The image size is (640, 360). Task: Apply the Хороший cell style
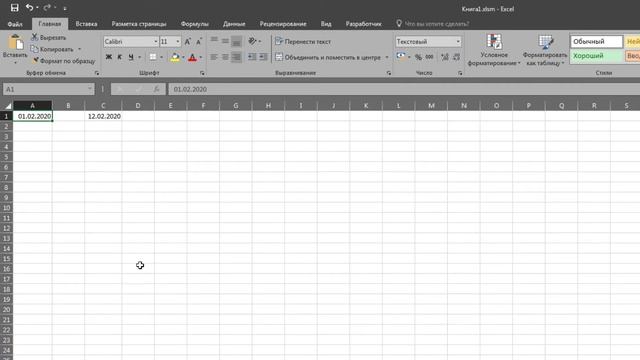597,56
